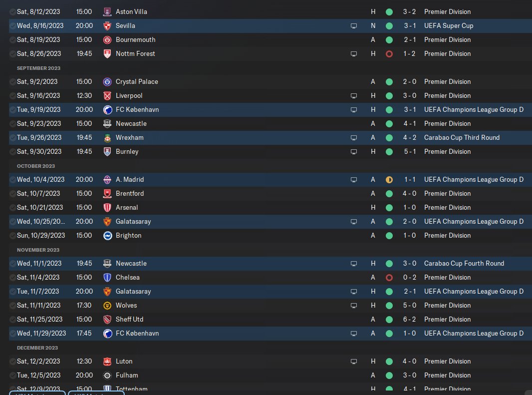Click the Brighton club badge

(x=107, y=235)
